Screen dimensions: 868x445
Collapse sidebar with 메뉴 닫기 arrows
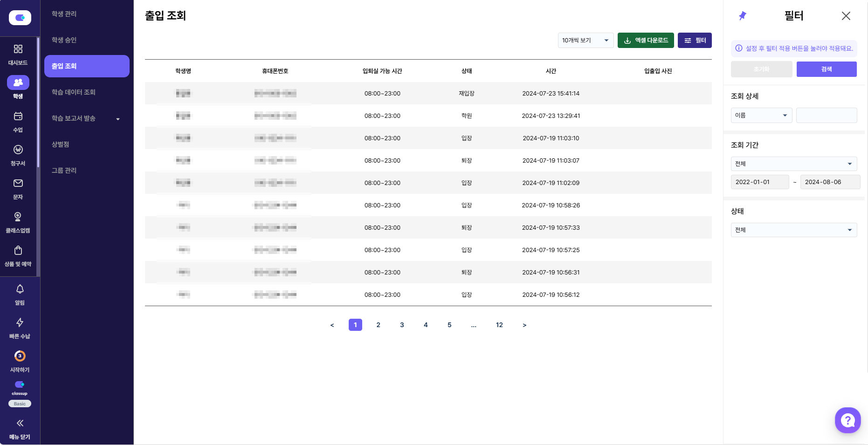pyautogui.click(x=20, y=424)
